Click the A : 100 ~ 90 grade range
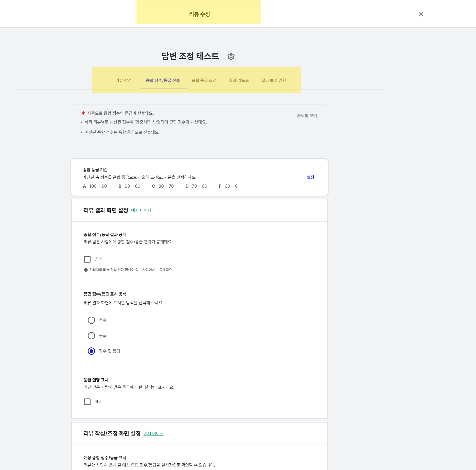 click(95, 186)
